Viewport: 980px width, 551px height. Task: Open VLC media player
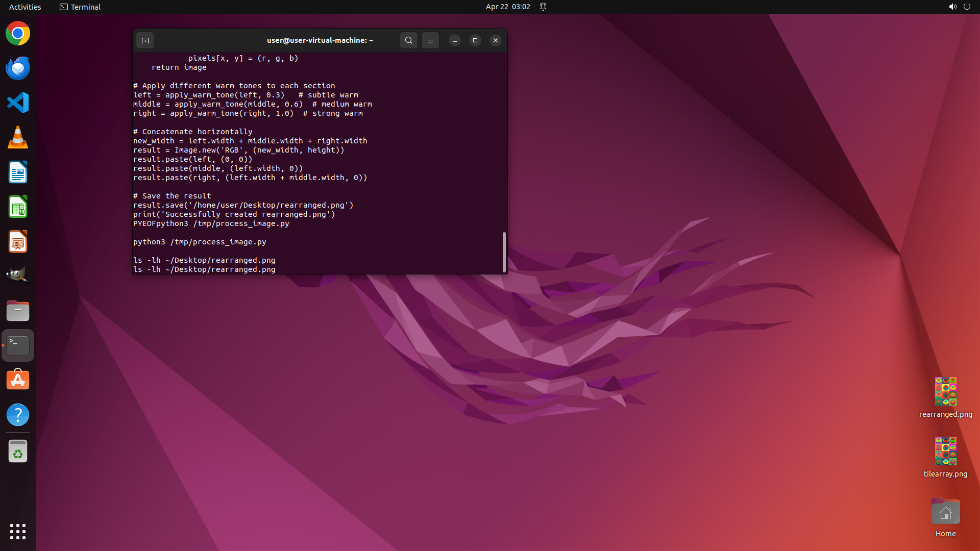18,138
